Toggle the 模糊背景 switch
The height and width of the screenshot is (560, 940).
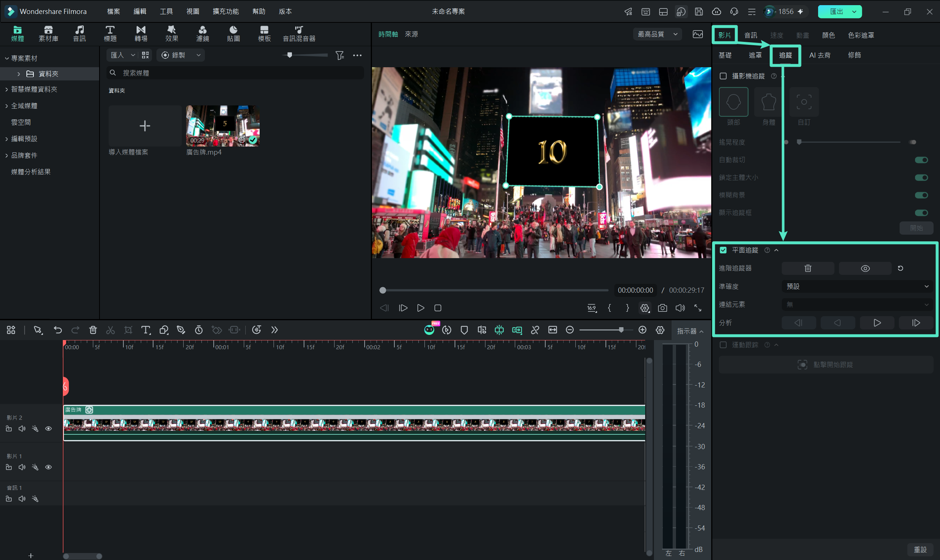(x=921, y=195)
